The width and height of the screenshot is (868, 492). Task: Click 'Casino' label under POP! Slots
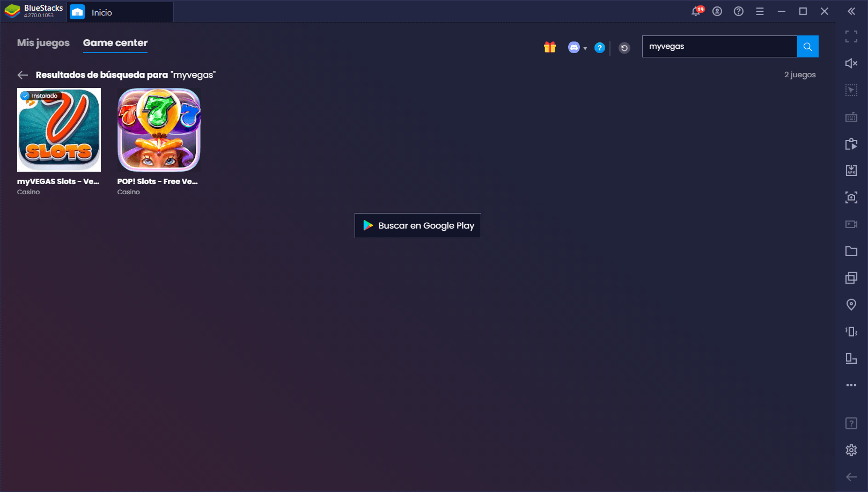pos(129,192)
